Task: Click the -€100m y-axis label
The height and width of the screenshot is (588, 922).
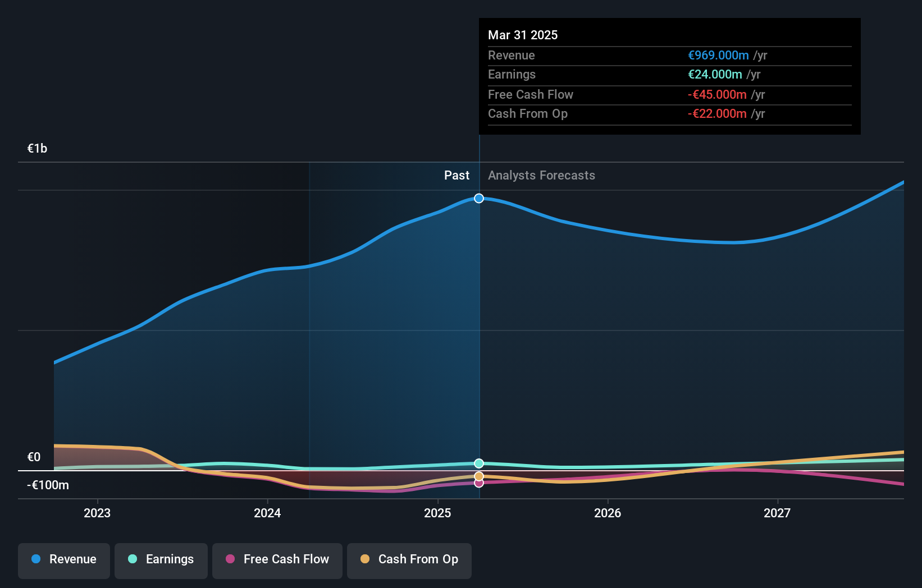Action: click(x=48, y=485)
